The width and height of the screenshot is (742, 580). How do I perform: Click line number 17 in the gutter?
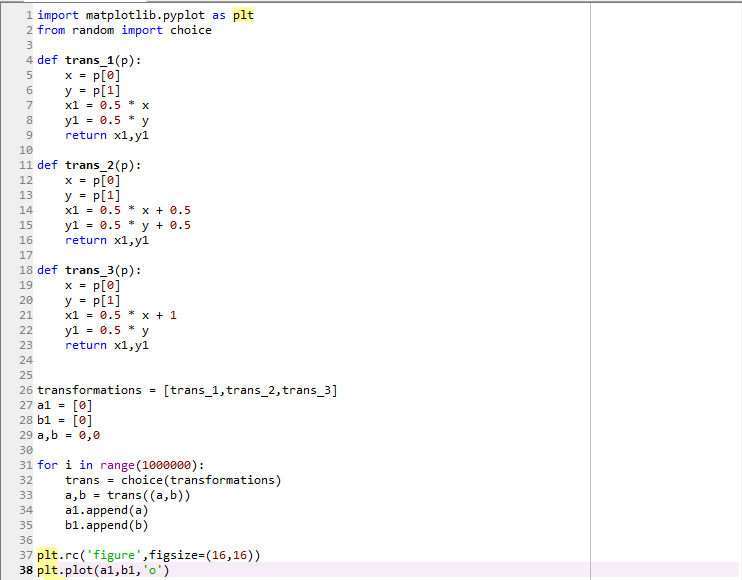coord(26,255)
